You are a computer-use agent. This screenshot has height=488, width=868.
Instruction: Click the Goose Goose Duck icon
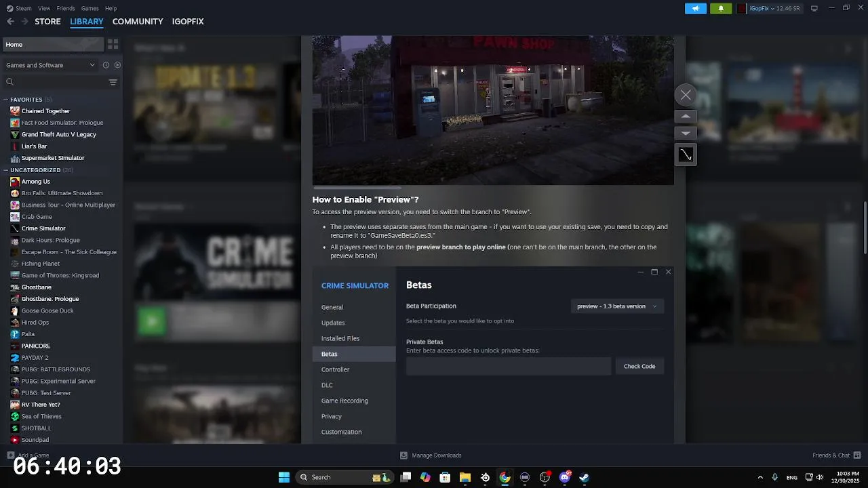(x=15, y=310)
